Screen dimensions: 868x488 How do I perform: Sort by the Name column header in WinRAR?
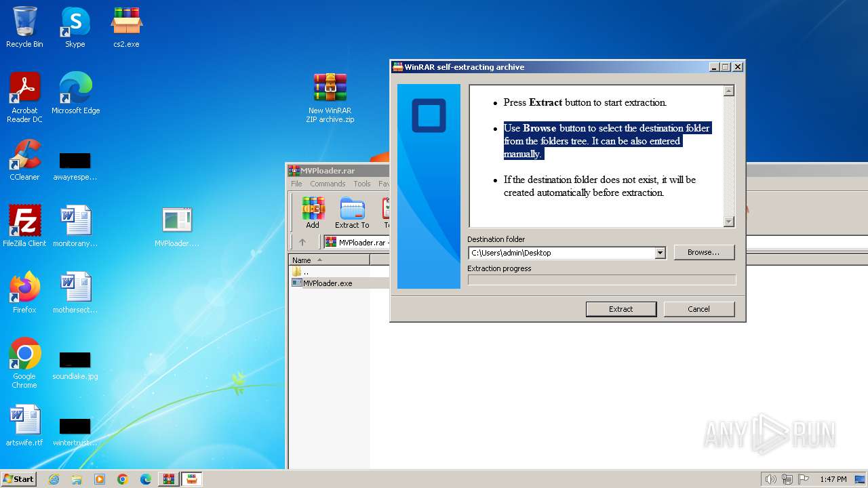click(x=330, y=260)
